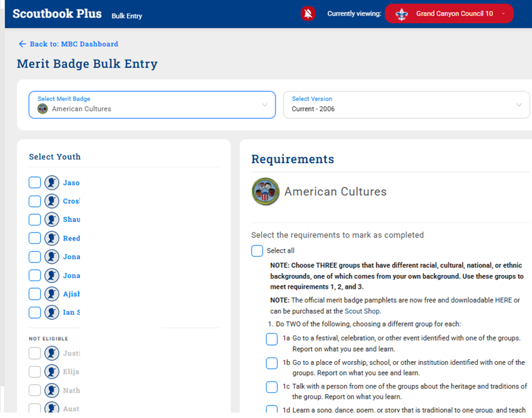This screenshot has width=532, height=418.
Task: Check the box for youth Ian S
Action: coord(34,312)
